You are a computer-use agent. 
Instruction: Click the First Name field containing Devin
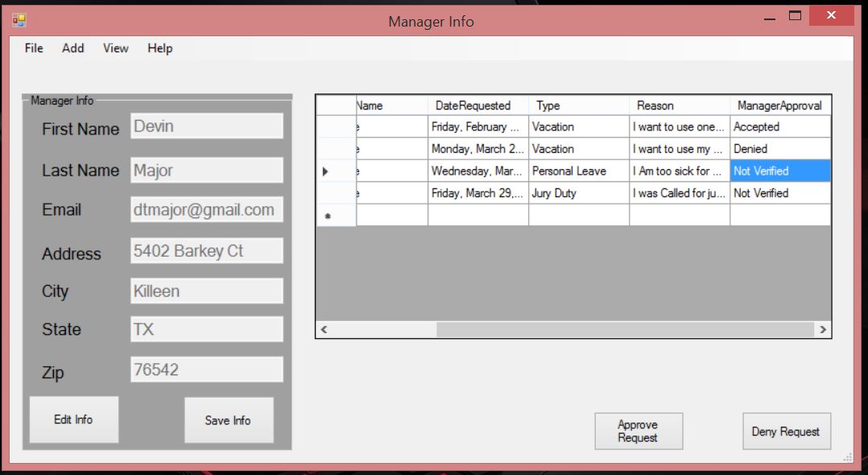(x=206, y=126)
